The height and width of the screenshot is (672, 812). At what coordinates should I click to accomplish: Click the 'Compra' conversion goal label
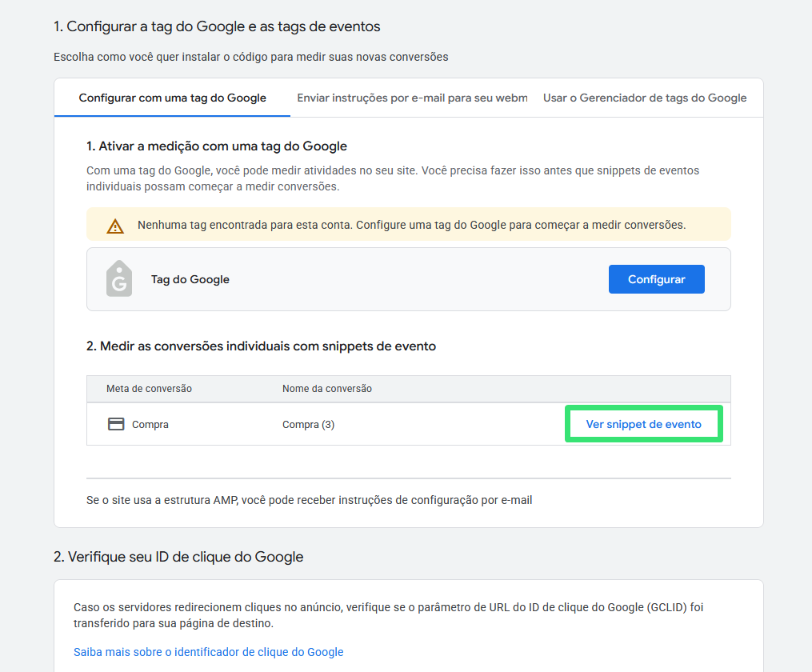pyautogui.click(x=150, y=425)
